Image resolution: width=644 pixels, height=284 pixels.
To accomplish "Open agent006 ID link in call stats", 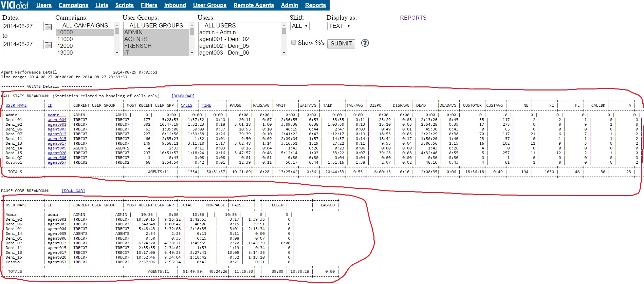I will click(x=57, y=158).
